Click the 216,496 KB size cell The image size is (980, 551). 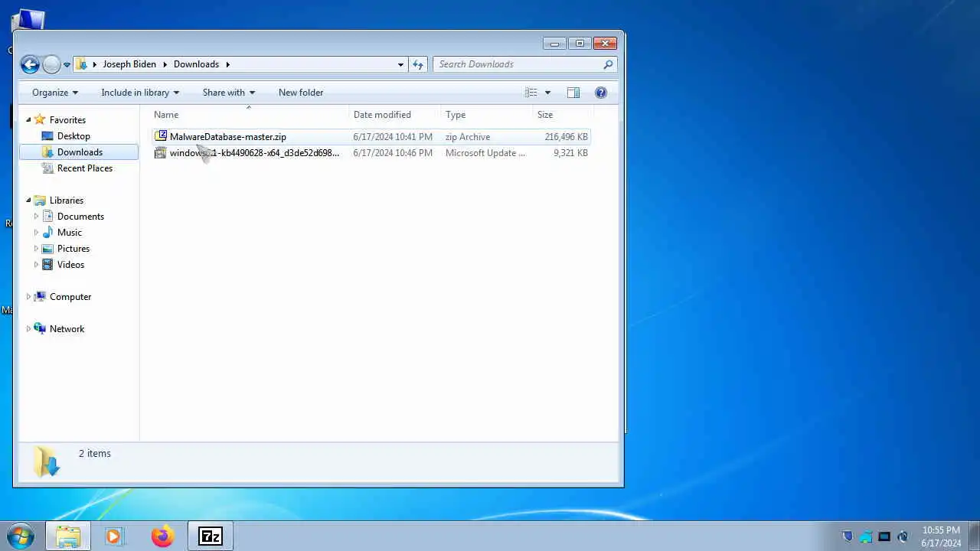click(x=566, y=137)
